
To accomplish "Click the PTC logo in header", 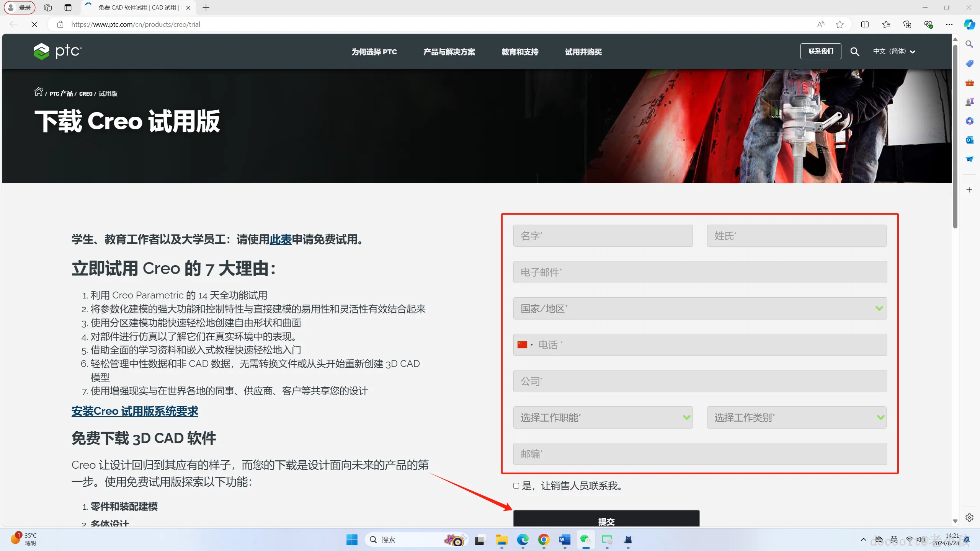I will pos(57,51).
